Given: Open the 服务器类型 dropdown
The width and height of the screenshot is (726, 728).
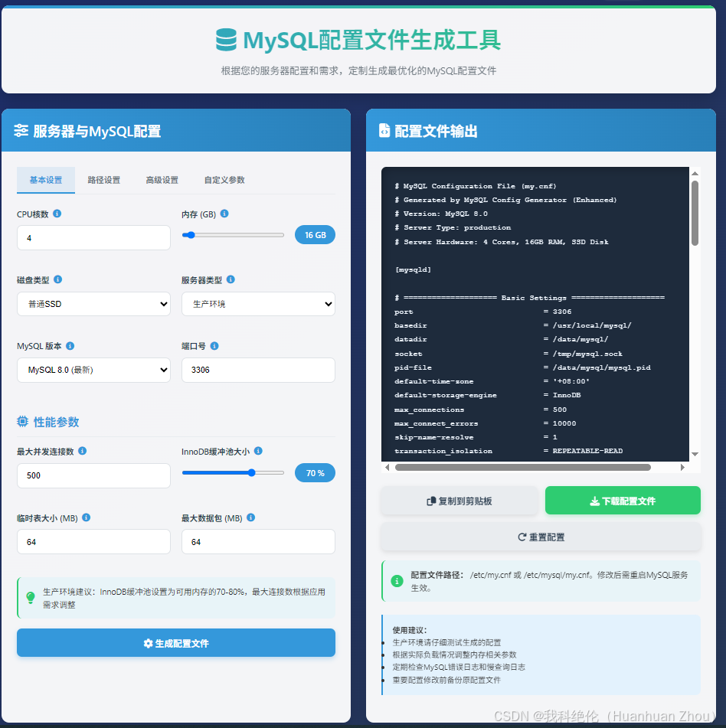Looking at the screenshot, I should pos(258,304).
